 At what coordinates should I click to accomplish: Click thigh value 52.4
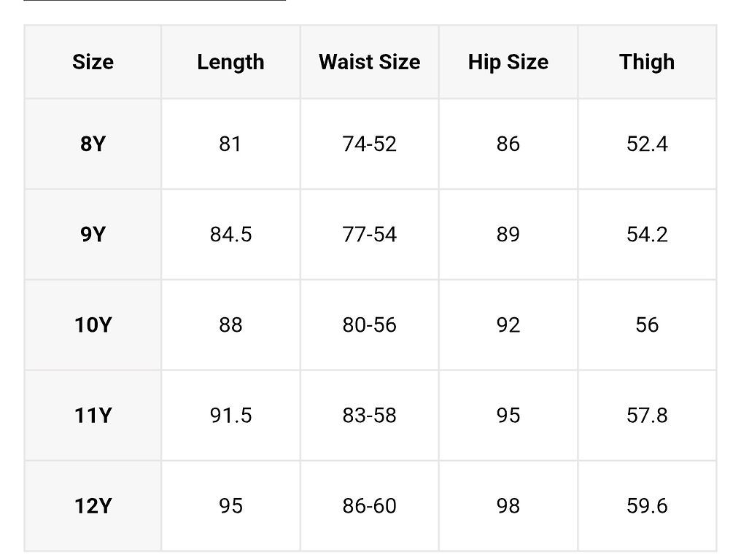pyautogui.click(x=647, y=144)
